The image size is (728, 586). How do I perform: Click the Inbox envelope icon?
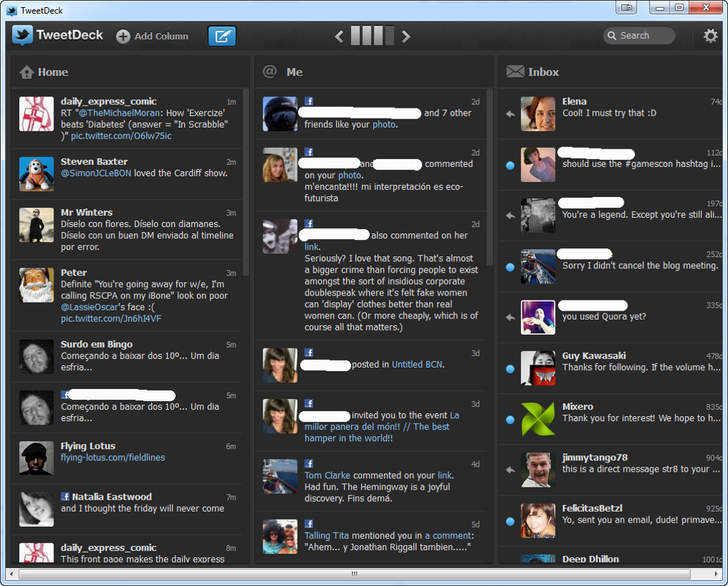click(515, 71)
